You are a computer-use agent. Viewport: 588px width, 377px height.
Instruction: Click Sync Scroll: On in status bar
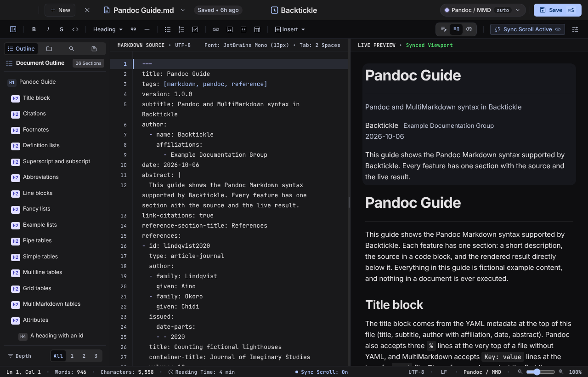click(x=321, y=372)
